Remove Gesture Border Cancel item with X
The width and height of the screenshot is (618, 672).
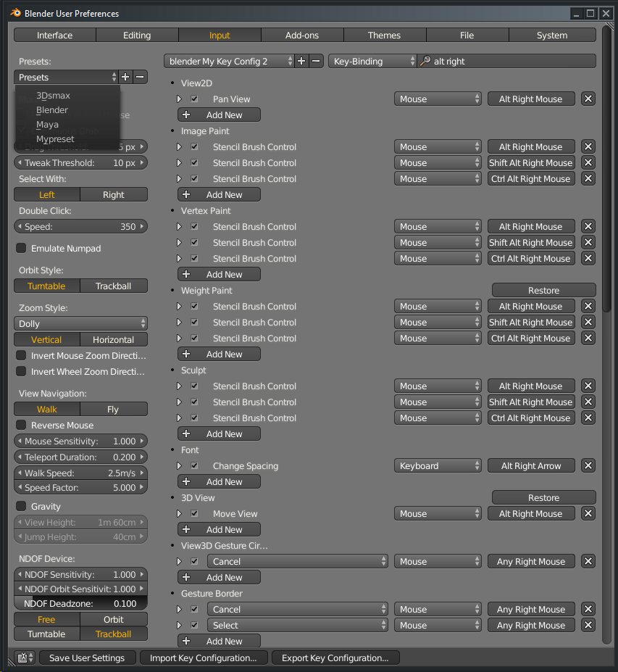pos(588,610)
